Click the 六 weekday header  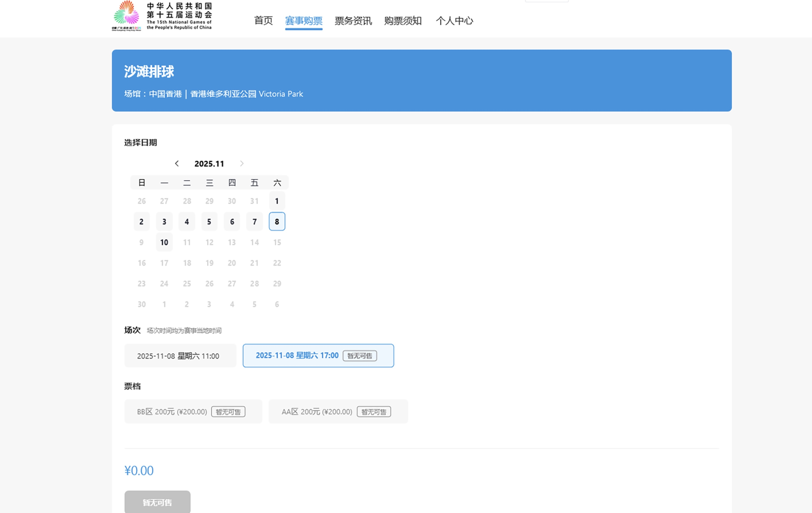click(277, 183)
